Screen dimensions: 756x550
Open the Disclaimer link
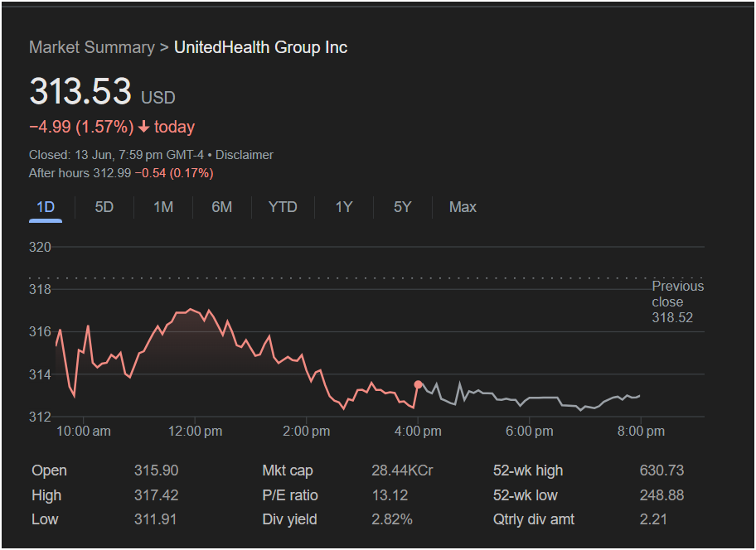click(x=245, y=155)
